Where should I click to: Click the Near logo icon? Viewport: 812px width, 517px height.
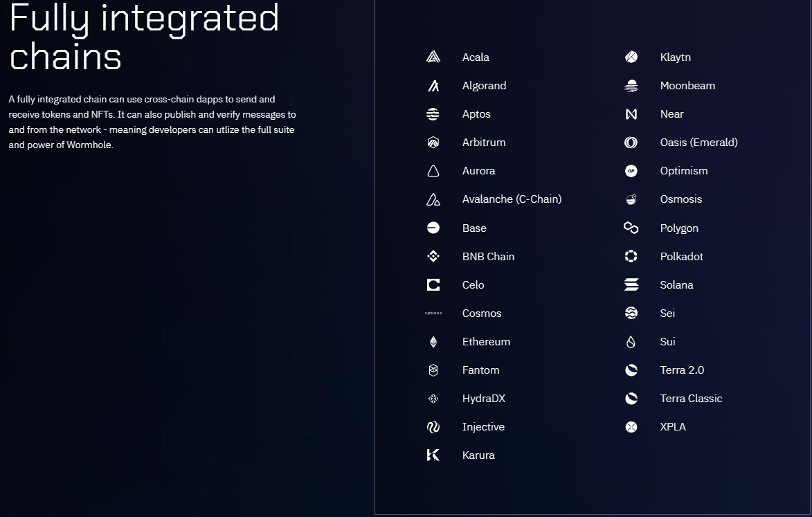631,114
